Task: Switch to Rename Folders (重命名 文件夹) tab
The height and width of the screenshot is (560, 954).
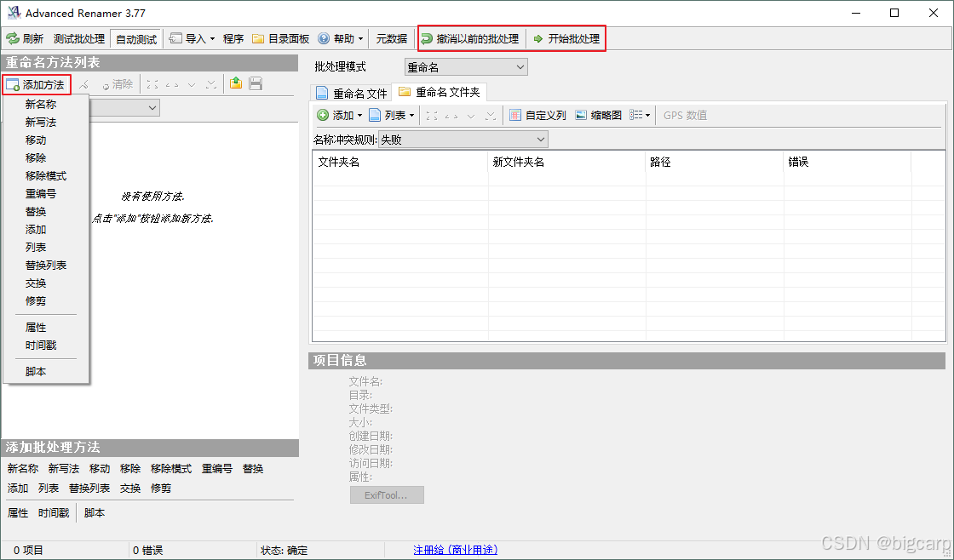Action: (439, 92)
